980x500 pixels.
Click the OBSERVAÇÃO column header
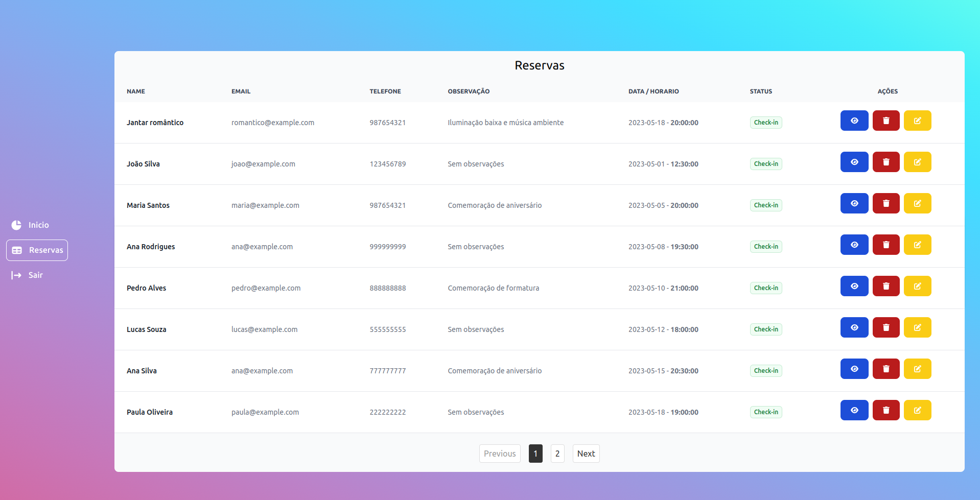click(469, 91)
